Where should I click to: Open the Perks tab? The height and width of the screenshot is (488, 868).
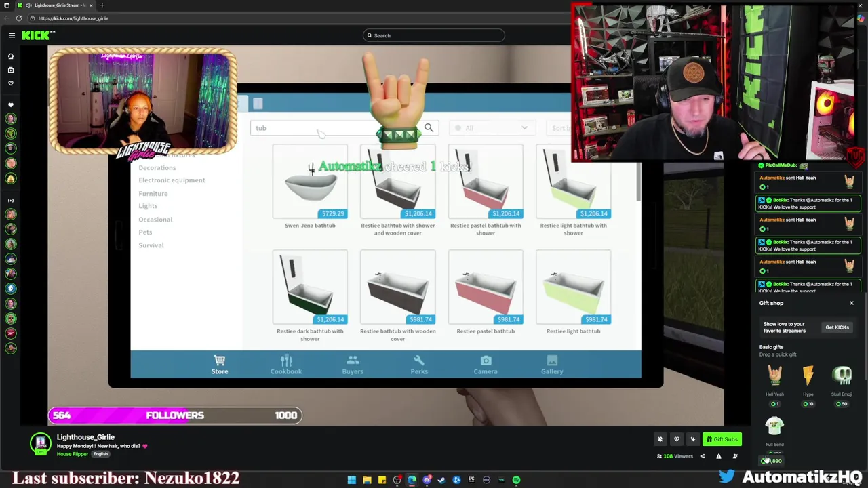point(419,365)
